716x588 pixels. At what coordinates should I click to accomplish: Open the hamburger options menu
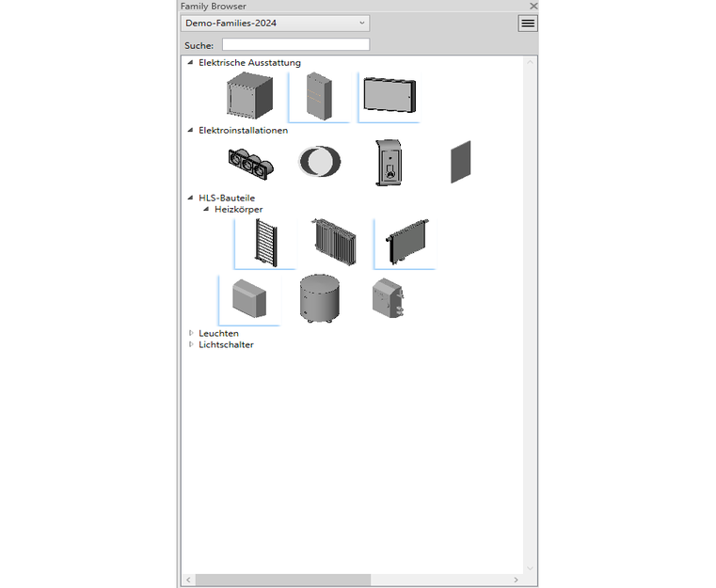[x=528, y=24]
